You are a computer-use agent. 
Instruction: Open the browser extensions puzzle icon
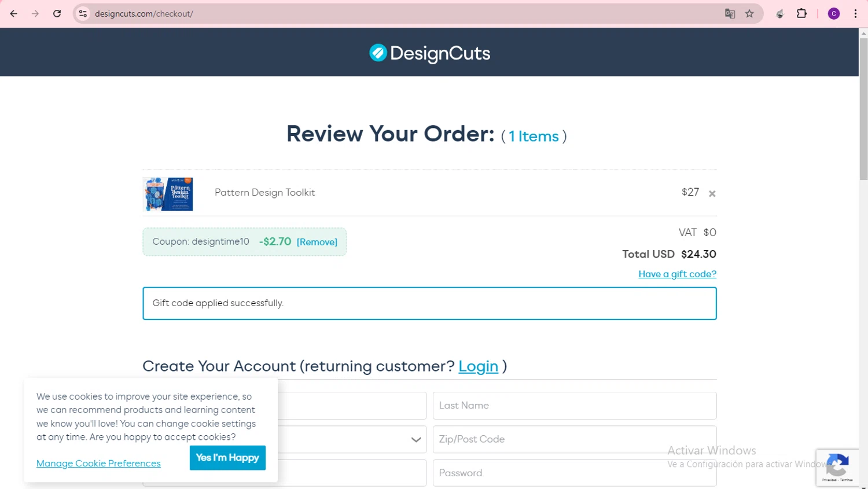(801, 14)
